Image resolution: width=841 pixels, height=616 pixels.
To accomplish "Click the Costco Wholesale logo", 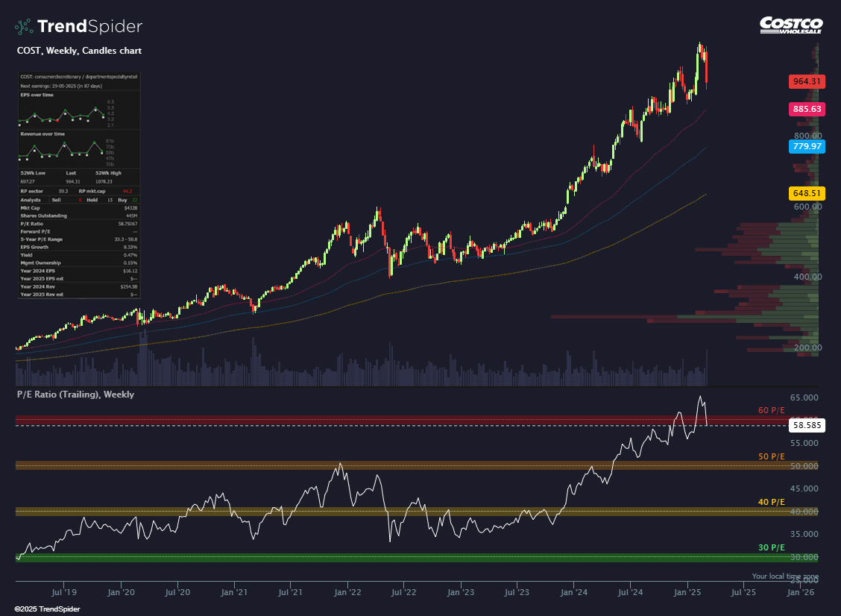I will [791, 25].
